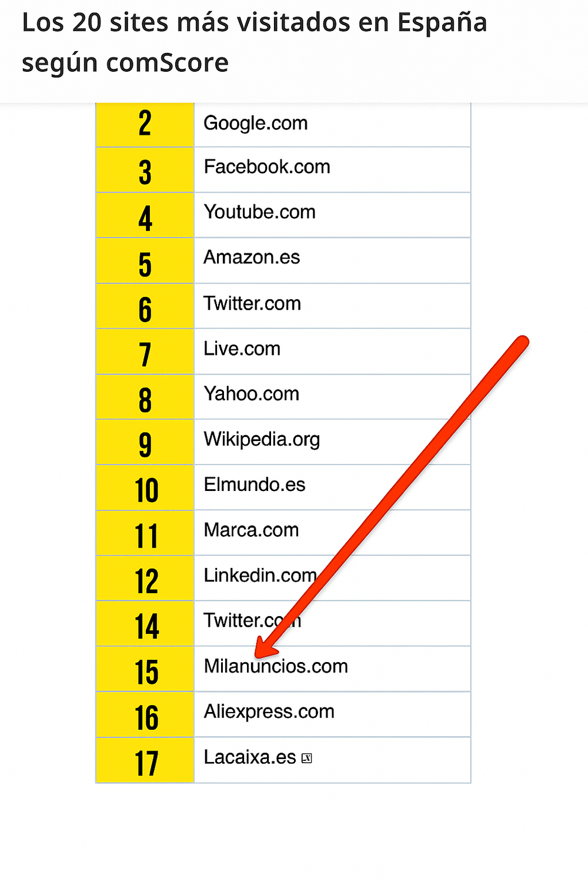Click the Youtube.com site name
588x882 pixels.
tap(259, 212)
